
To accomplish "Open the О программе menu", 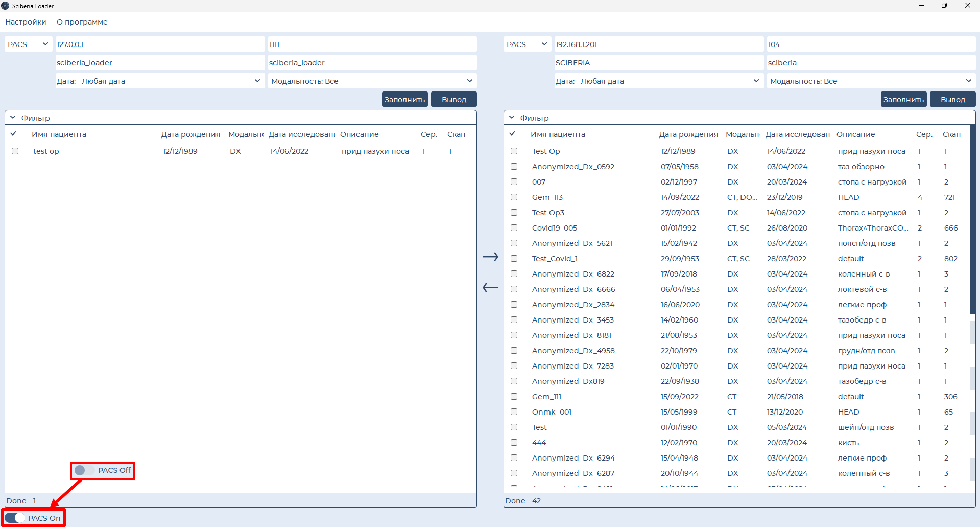I will pyautogui.click(x=82, y=22).
